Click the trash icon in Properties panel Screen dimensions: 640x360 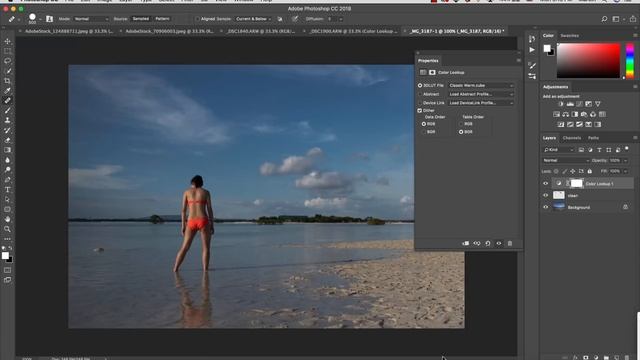510,243
